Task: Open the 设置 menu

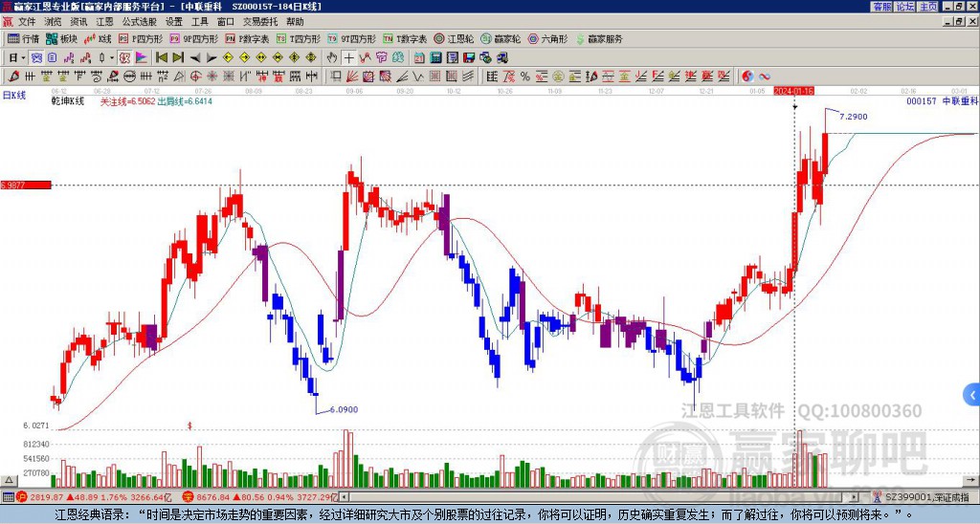Action: click(174, 22)
